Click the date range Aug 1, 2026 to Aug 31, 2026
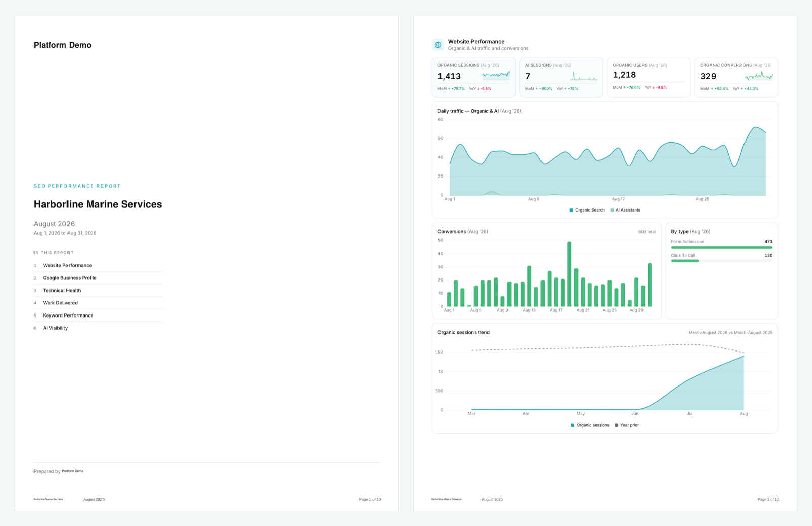812x526 pixels. 65,233
